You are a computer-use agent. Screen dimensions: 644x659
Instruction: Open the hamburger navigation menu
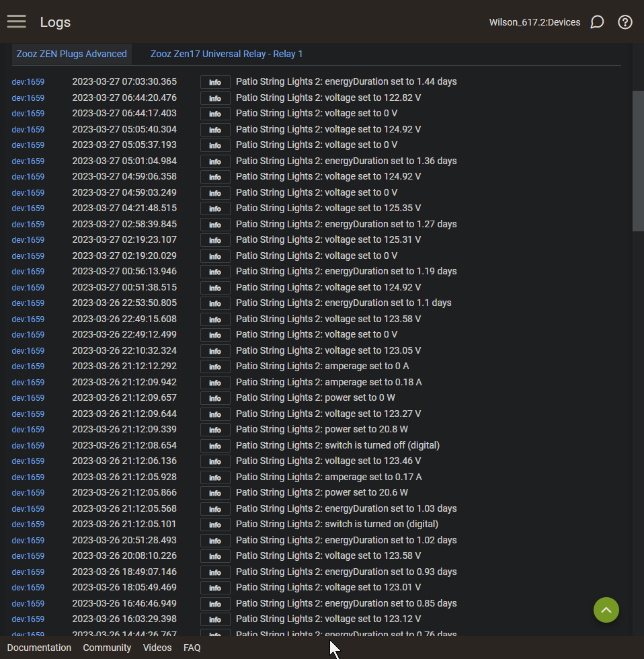(x=16, y=22)
